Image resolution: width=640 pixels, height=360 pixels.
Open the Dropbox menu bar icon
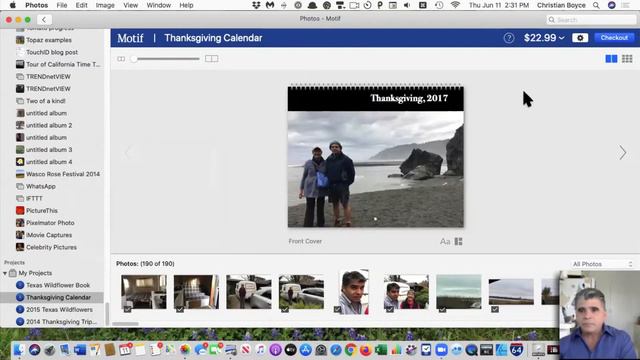coord(256,5)
